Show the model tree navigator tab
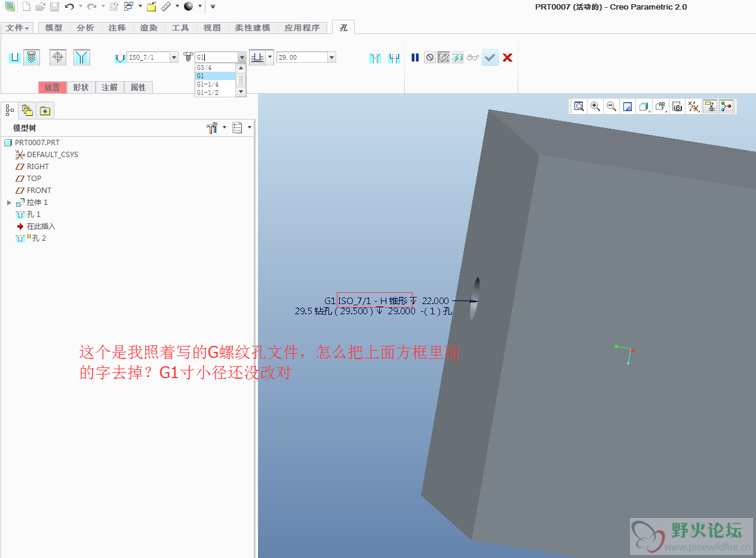The width and height of the screenshot is (756, 558). click(10, 110)
